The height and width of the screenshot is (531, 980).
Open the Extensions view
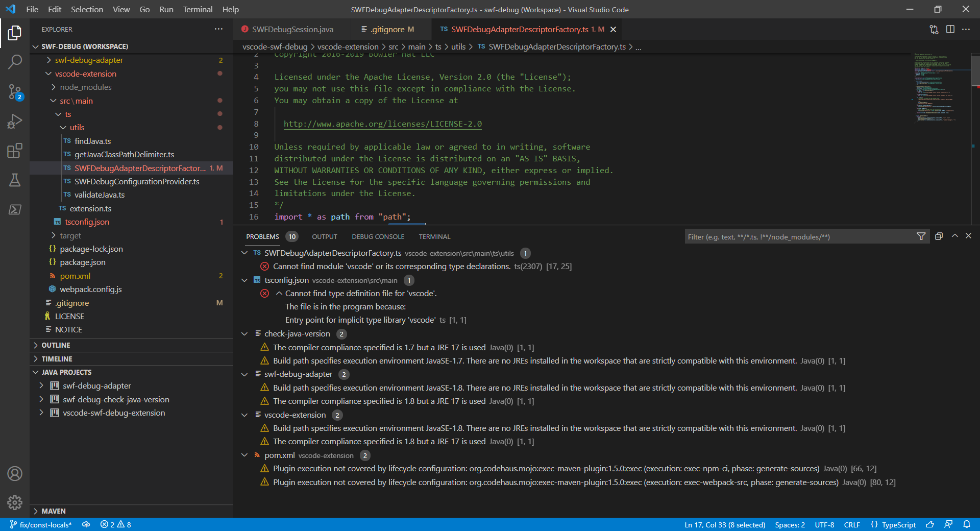(15, 151)
